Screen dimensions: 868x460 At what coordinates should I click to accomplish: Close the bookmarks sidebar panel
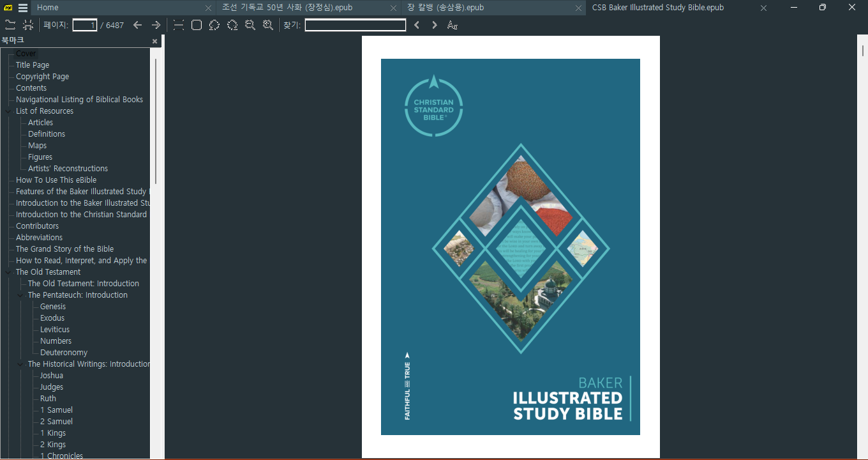(x=154, y=41)
